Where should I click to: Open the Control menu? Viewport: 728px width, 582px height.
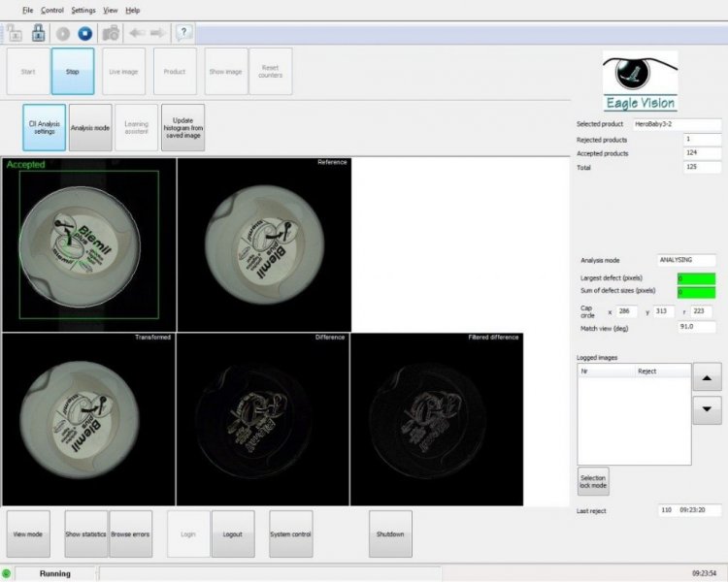[x=52, y=10]
